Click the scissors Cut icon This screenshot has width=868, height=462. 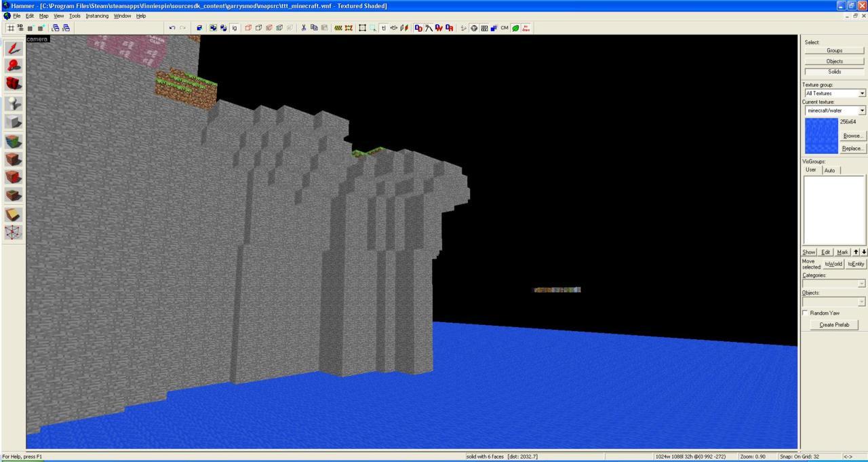[304, 28]
